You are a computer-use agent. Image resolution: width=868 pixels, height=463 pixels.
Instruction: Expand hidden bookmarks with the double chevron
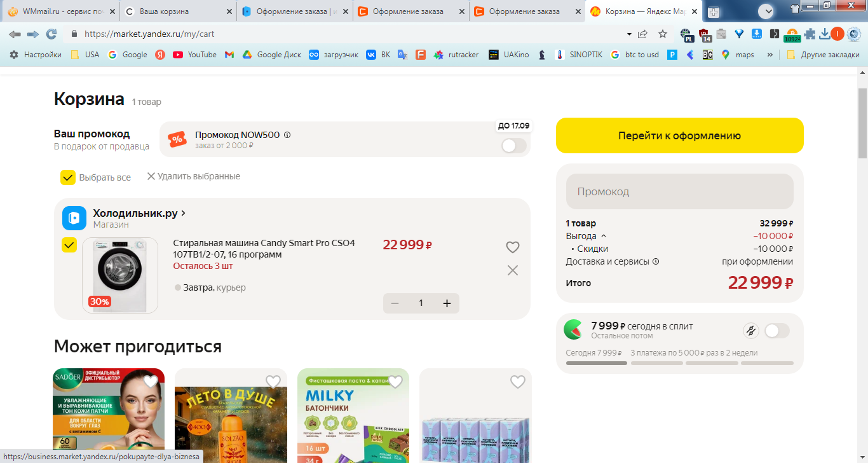pos(770,55)
